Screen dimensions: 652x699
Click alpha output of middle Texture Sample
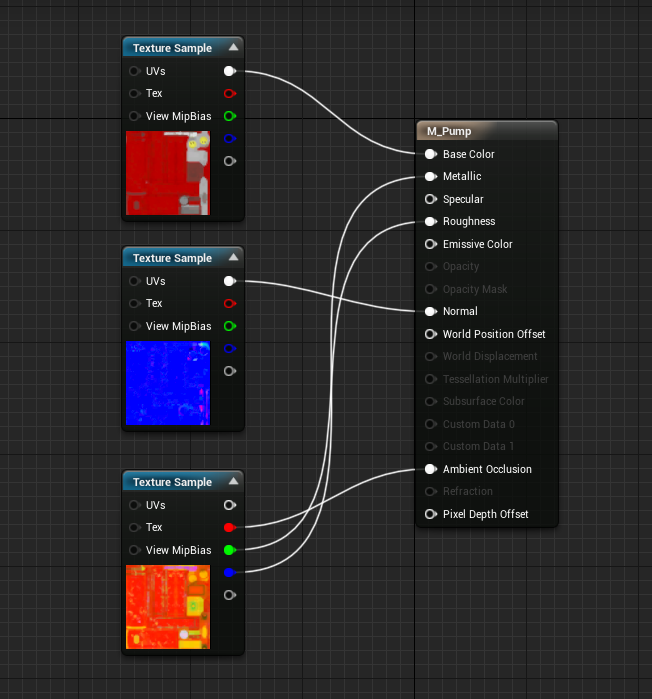click(x=230, y=371)
